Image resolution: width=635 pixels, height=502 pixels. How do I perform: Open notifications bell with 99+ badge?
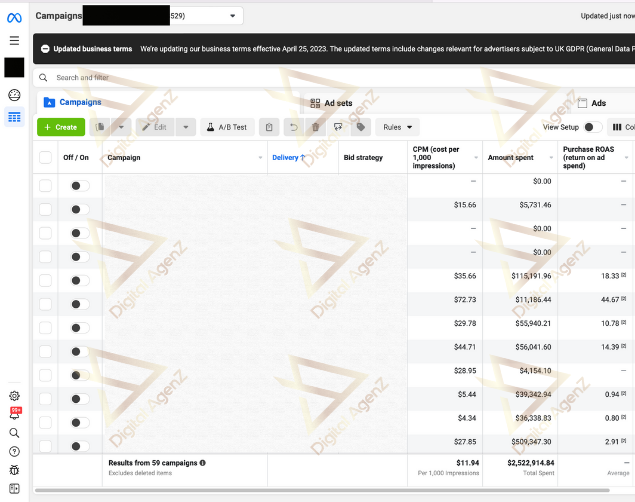(15, 413)
